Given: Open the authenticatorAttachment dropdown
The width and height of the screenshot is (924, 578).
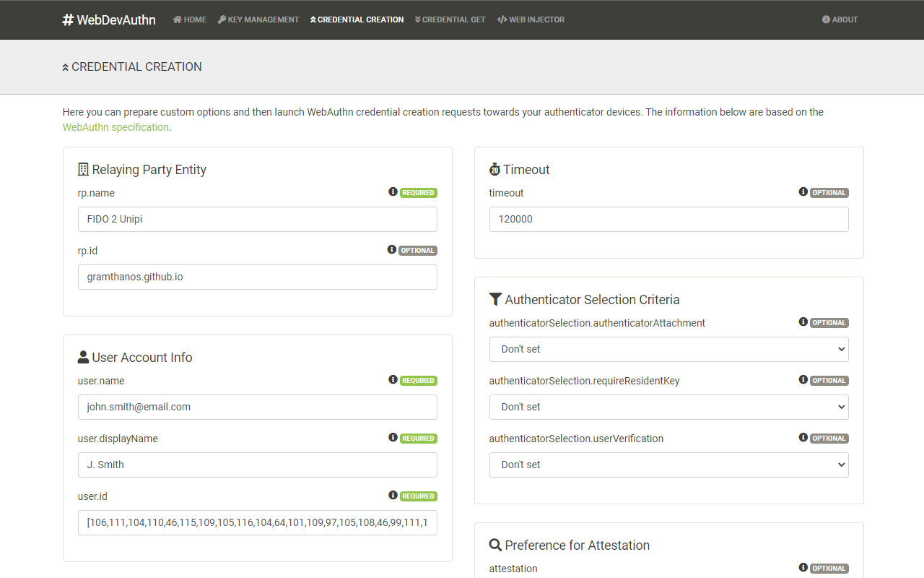Looking at the screenshot, I should point(669,349).
